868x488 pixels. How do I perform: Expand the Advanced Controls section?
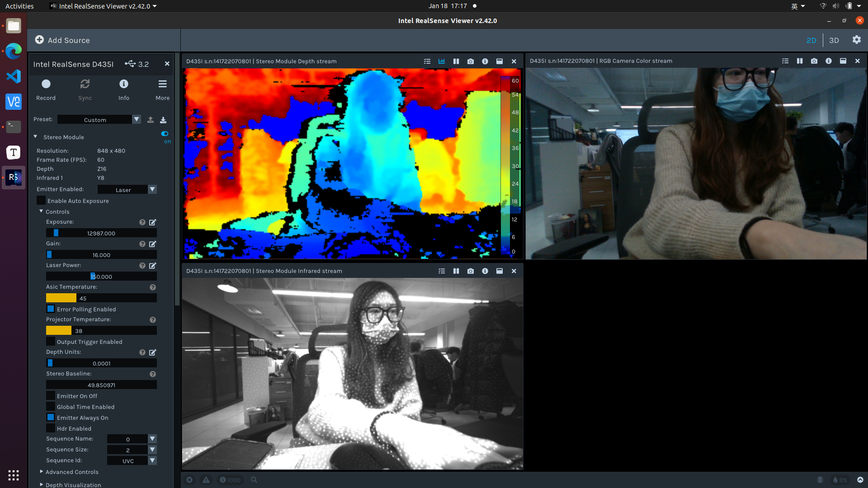click(x=41, y=472)
